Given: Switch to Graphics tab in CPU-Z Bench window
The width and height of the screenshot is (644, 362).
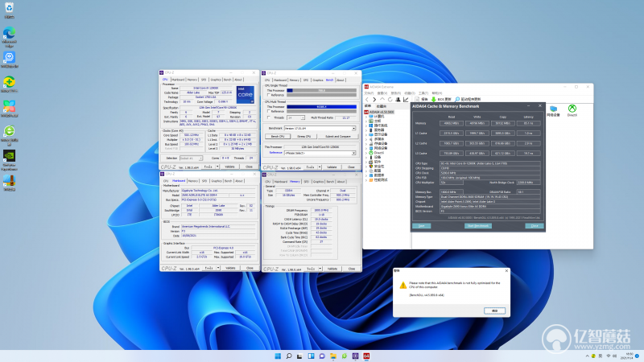Looking at the screenshot, I should coord(318,80).
